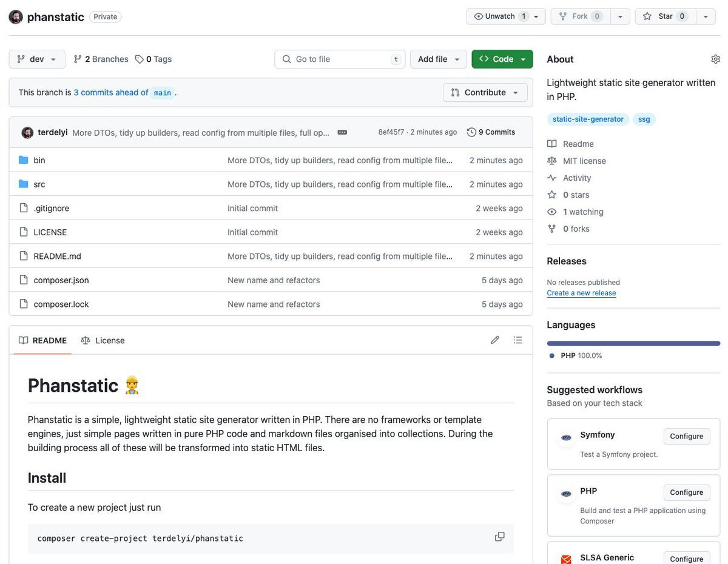Click the commit author avatar terdelyi
The height and width of the screenshot is (564, 728).
(x=27, y=132)
